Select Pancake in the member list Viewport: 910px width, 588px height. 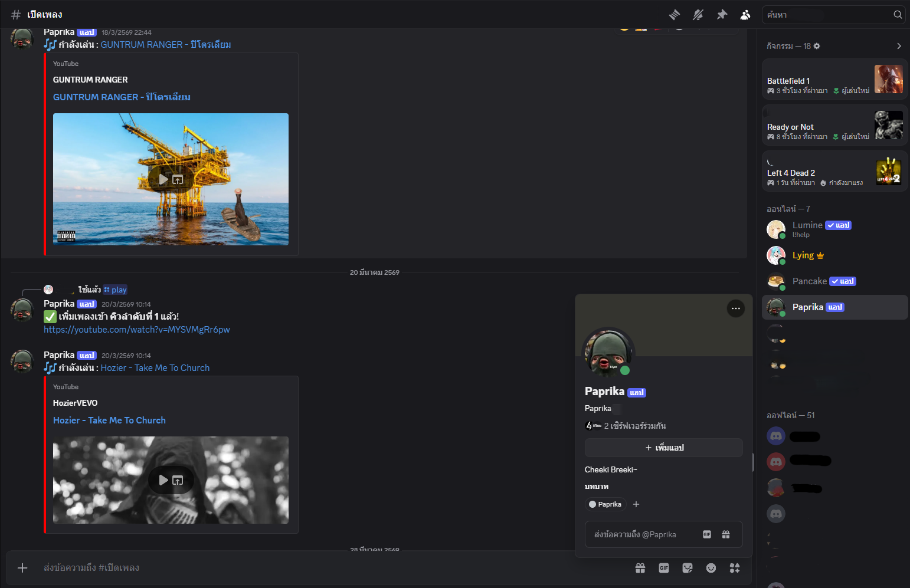[834, 281]
